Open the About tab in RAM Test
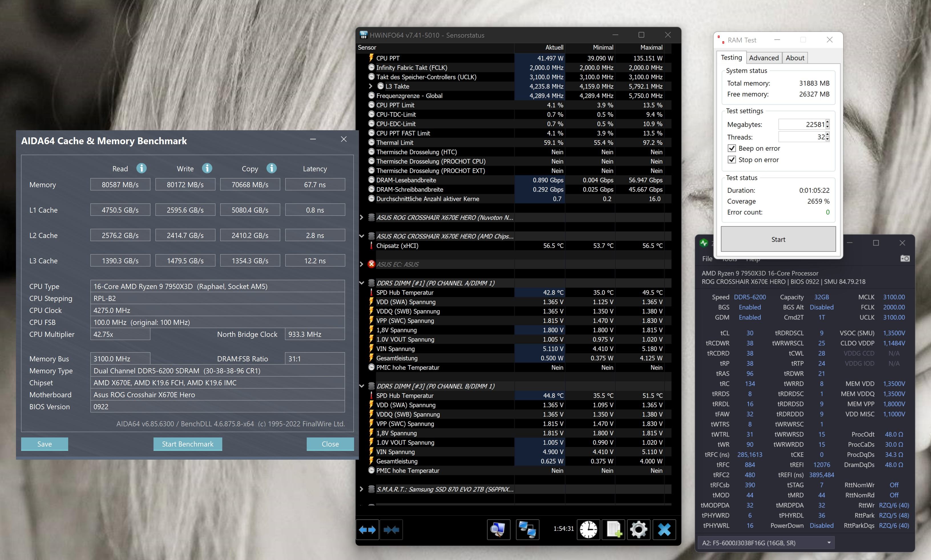Image resolution: width=931 pixels, height=560 pixels. click(x=795, y=58)
